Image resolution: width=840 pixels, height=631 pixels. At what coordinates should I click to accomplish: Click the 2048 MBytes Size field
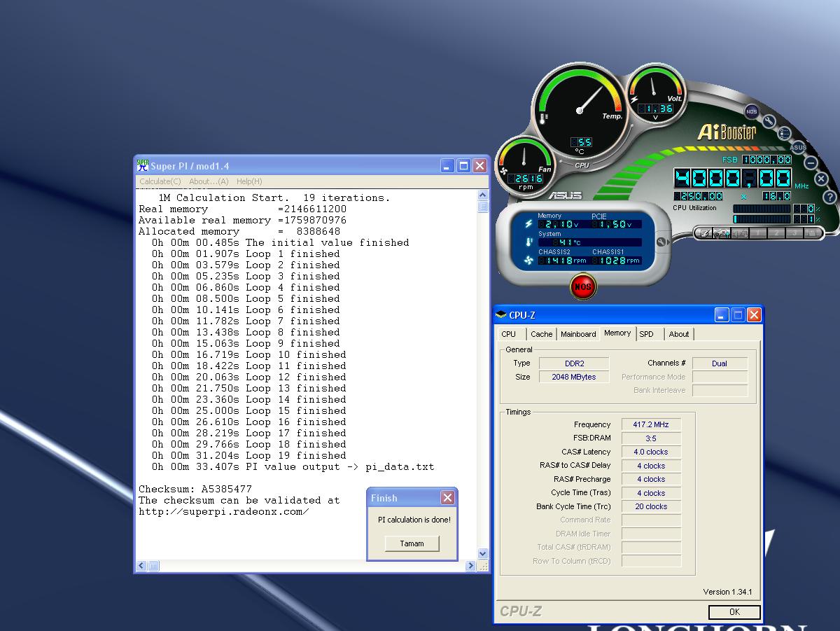574,377
